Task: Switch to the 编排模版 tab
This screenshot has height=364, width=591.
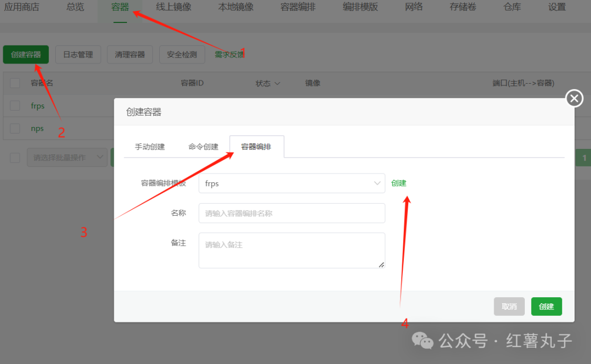Action: 360,7
